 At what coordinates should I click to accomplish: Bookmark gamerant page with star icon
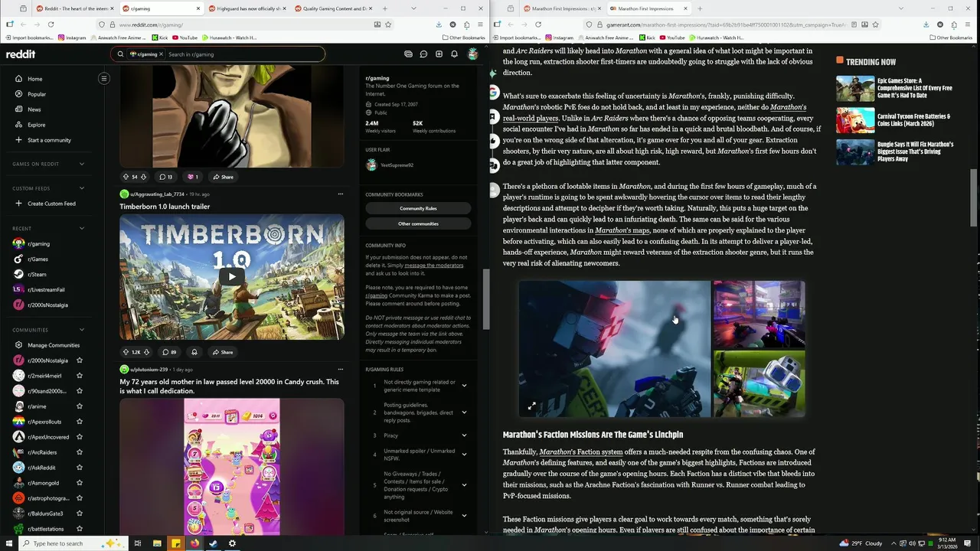[875, 24]
